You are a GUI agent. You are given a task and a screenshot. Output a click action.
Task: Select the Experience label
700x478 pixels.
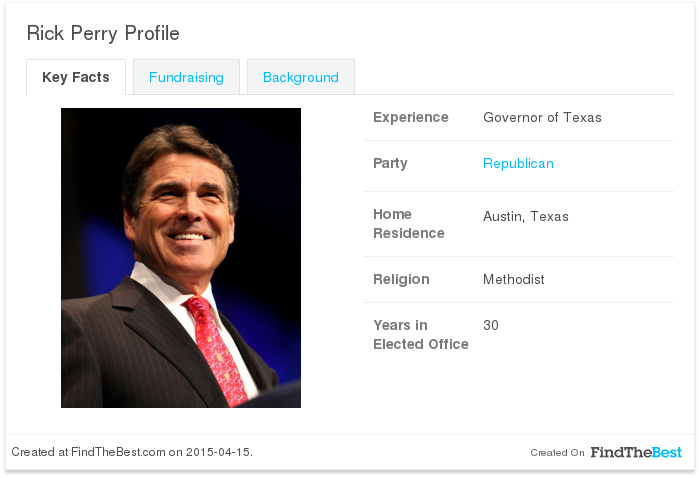410,117
